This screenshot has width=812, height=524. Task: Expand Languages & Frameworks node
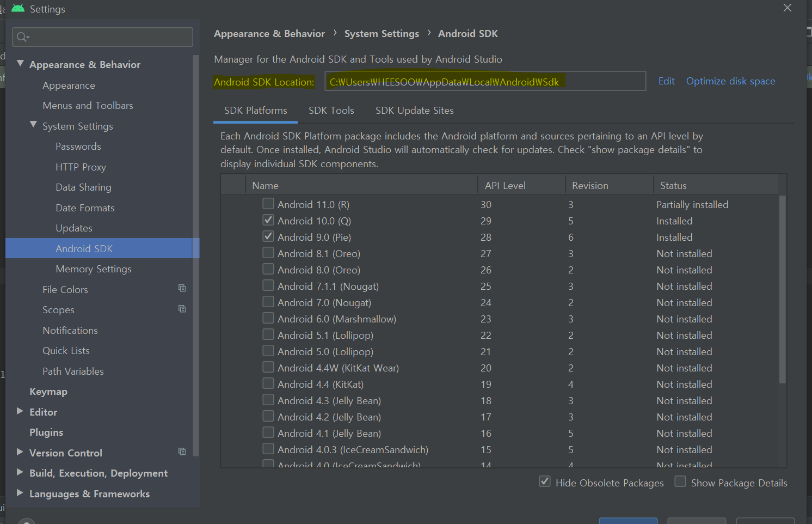tap(20, 493)
